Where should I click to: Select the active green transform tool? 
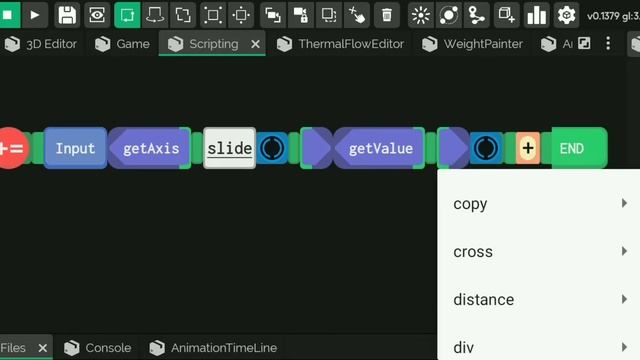tap(127, 15)
